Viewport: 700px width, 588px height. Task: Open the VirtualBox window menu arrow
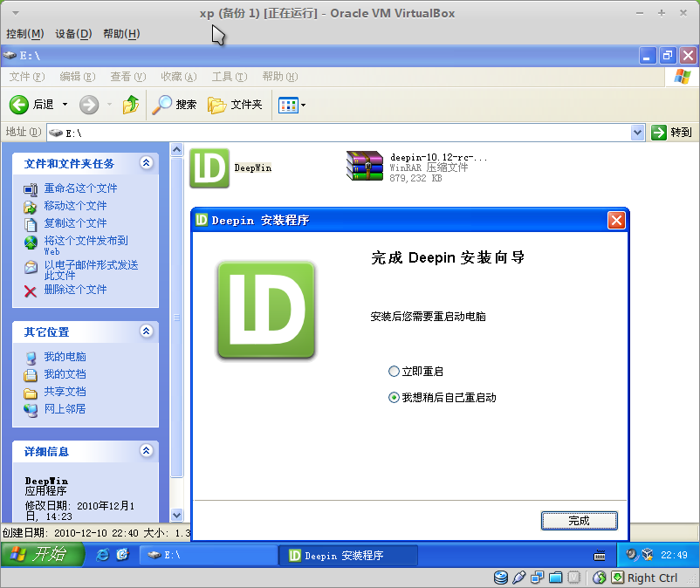[x=16, y=13]
